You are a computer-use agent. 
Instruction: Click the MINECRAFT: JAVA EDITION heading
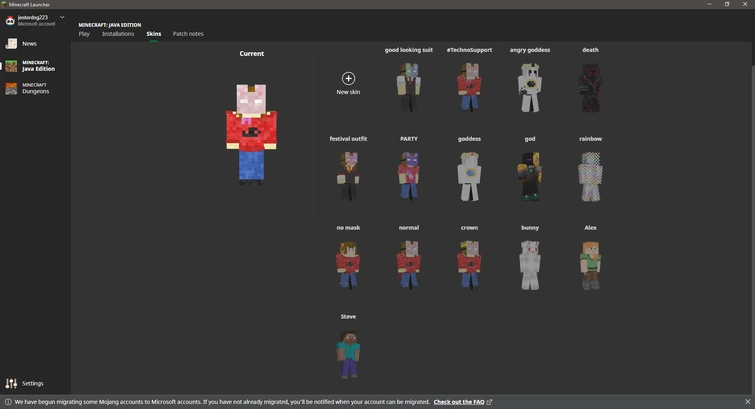pos(110,25)
